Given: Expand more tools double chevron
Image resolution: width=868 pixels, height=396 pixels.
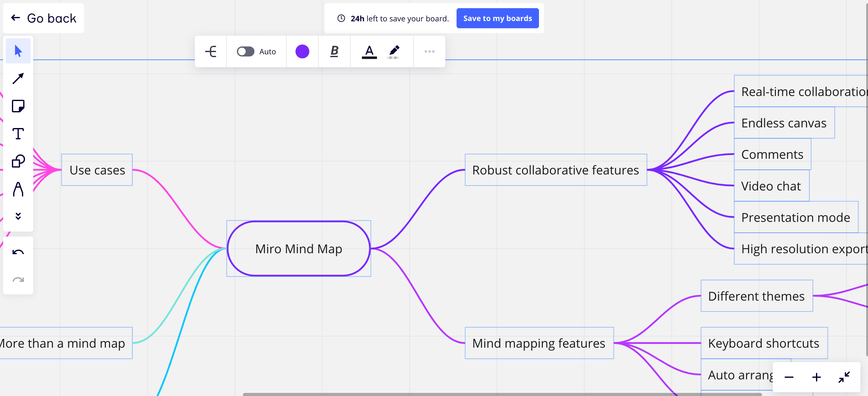Looking at the screenshot, I should pyautogui.click(x=18, y=216).
